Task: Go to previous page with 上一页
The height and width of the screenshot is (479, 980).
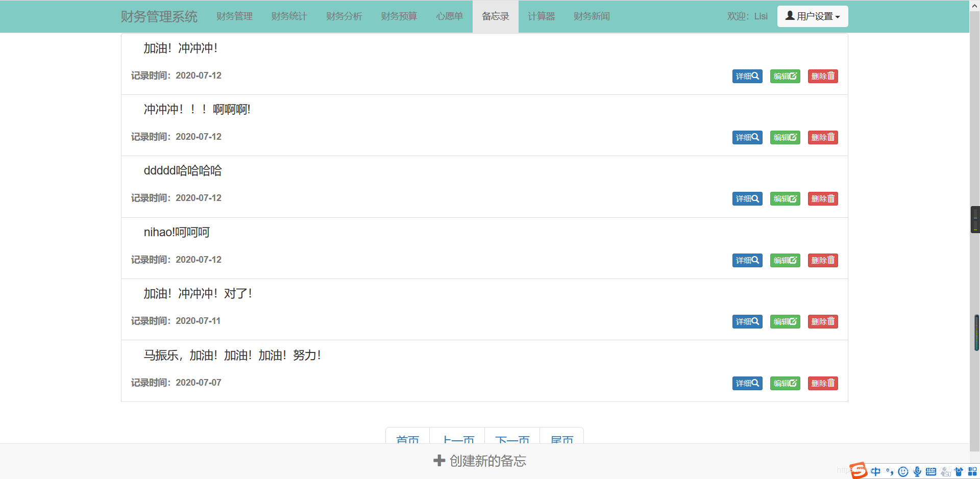Action: pyautogui.click(x=457, y=436)
